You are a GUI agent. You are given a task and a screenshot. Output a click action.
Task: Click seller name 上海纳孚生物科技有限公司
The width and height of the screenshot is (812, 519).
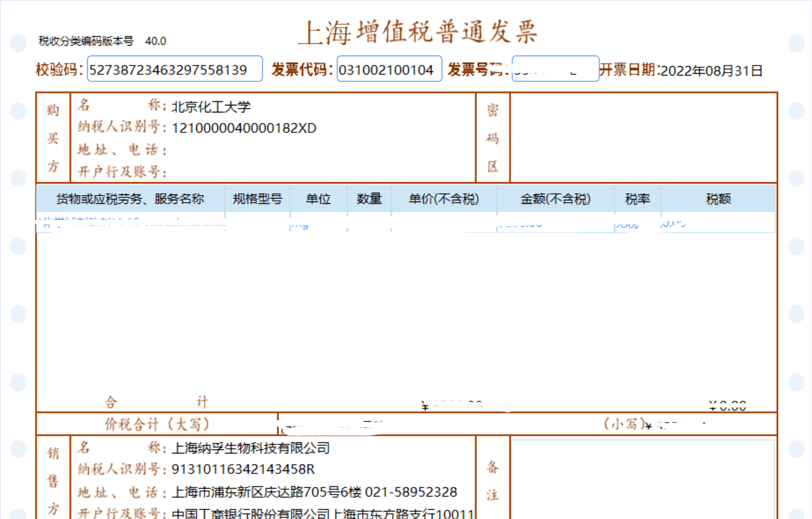click(250, 448)
